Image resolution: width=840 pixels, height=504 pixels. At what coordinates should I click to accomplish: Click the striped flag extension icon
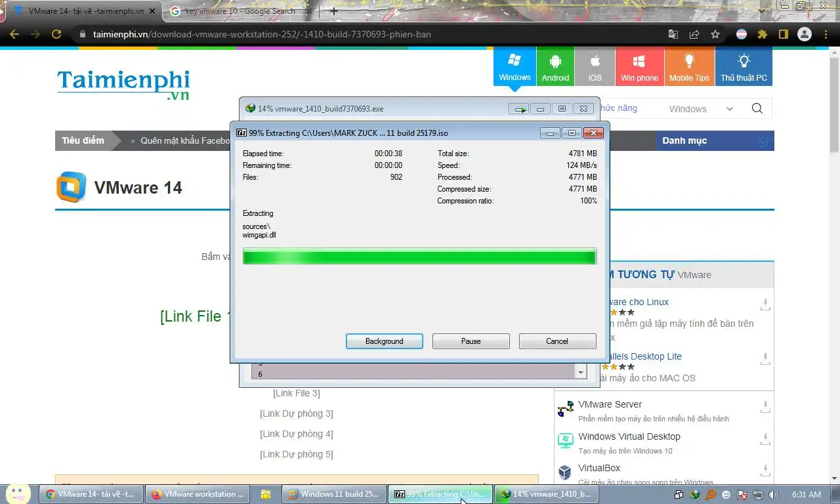tap(742, 34)
